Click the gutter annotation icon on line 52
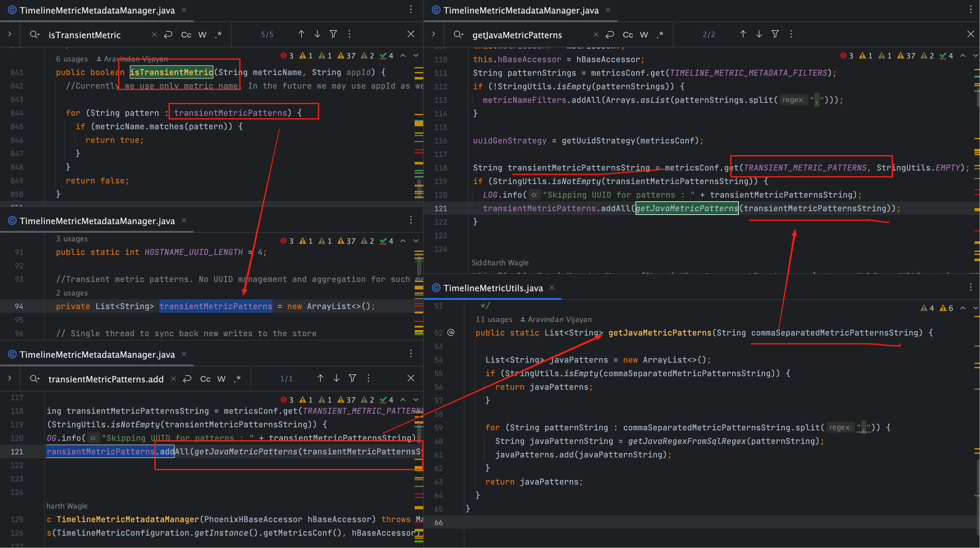Viewport: 980px width, 548px height. click(451, 332)
